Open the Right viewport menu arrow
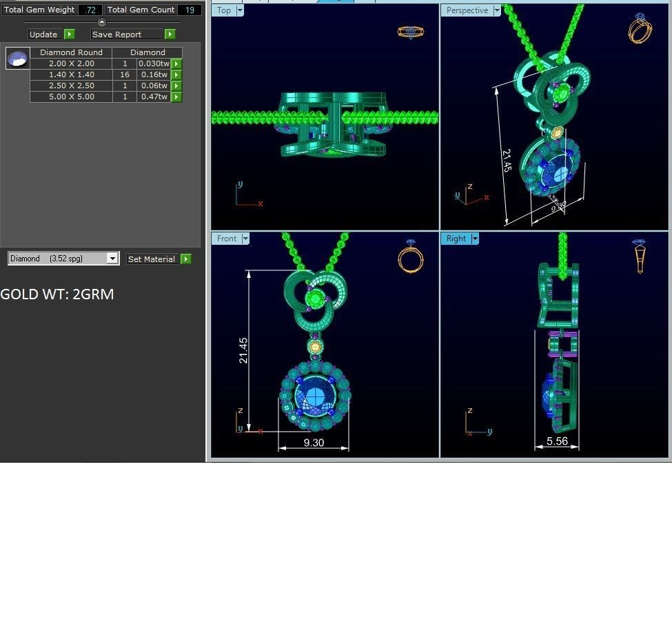Screen dimensions: 672x633 (x=475, y=239)
